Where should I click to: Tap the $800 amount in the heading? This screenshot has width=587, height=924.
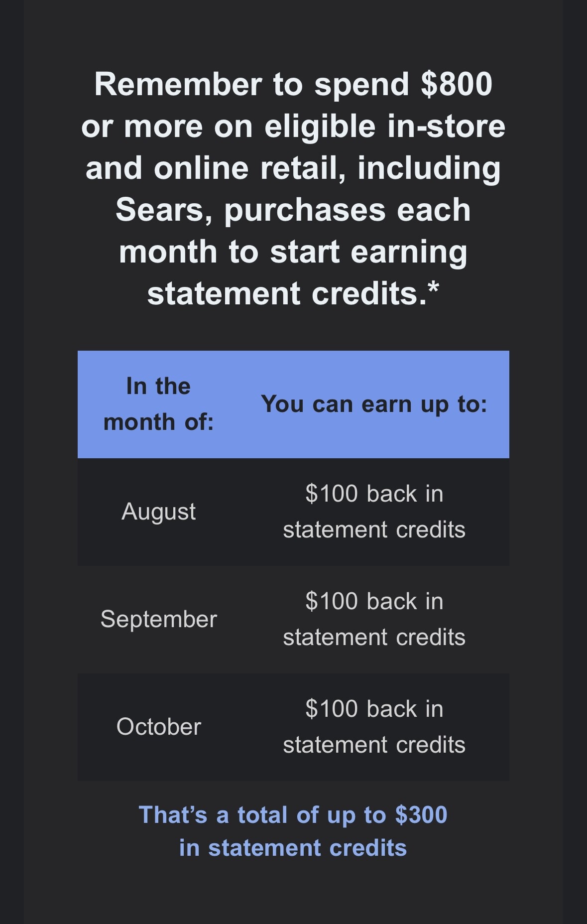457,84
